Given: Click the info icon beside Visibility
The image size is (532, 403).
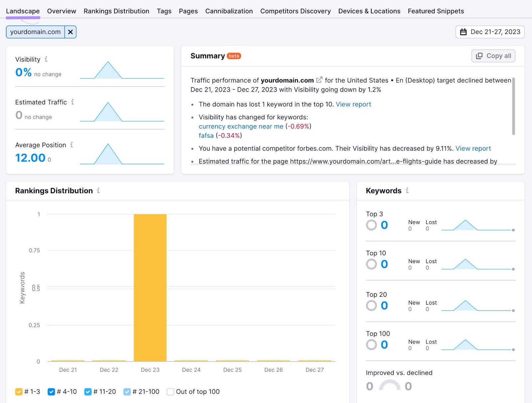Looking at the screenshot, I should 46,59.
